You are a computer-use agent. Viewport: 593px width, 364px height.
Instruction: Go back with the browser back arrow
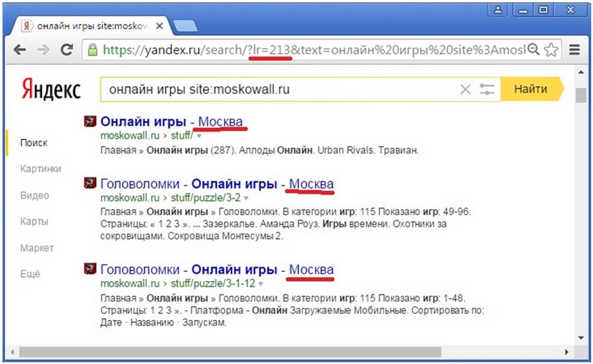[20, 49]
